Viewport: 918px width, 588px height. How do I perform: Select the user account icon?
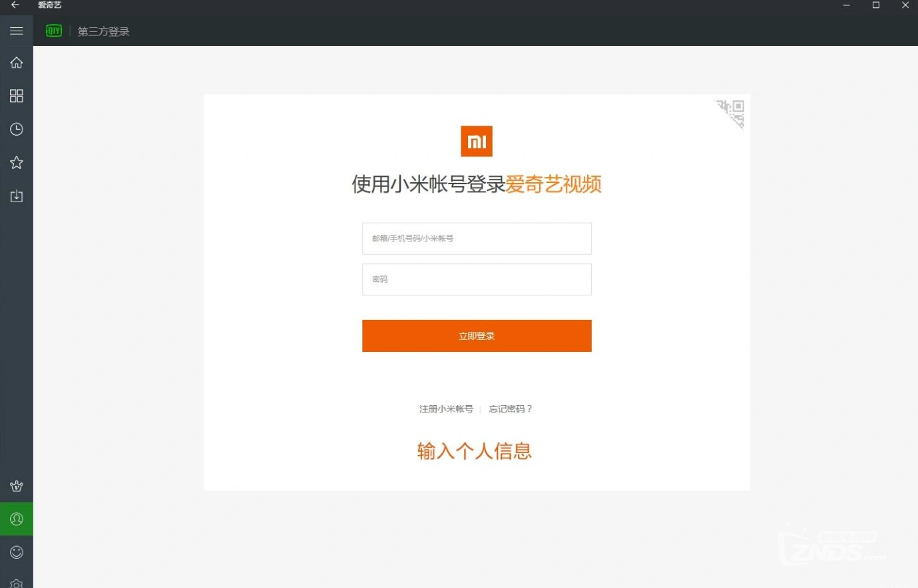17,519
